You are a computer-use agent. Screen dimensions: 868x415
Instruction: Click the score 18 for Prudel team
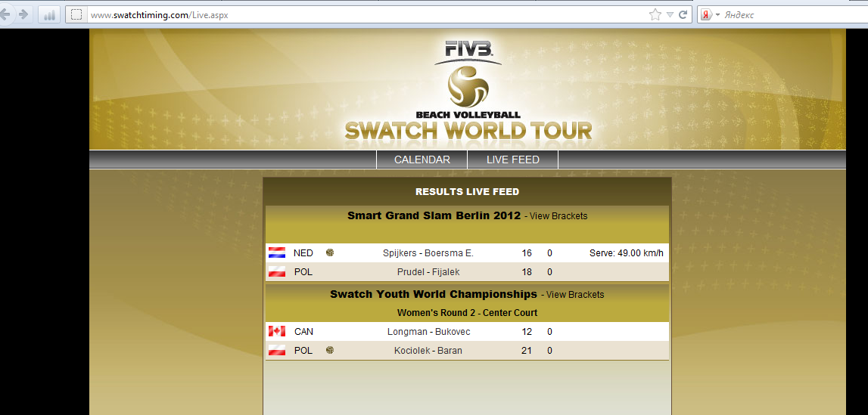527,272
